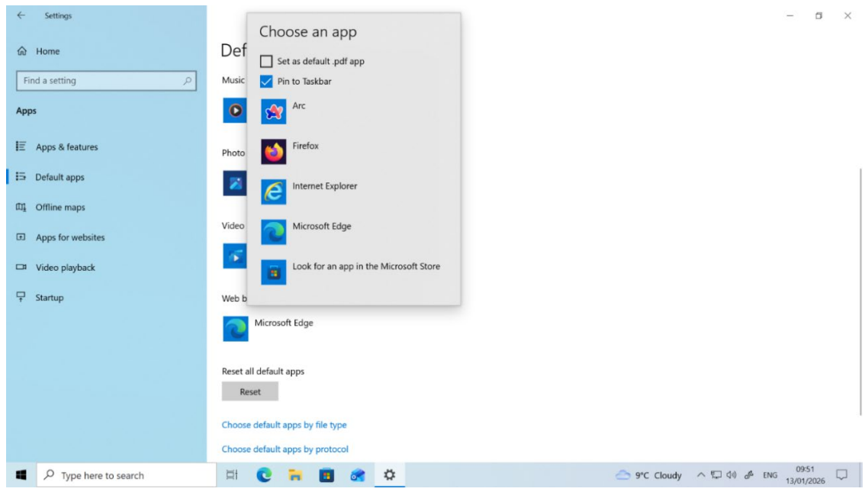Image resolution: width=868 pixels, height=495 pixels.
Task: Click the Photo viewer default app icon
Action: coord(235,183)
